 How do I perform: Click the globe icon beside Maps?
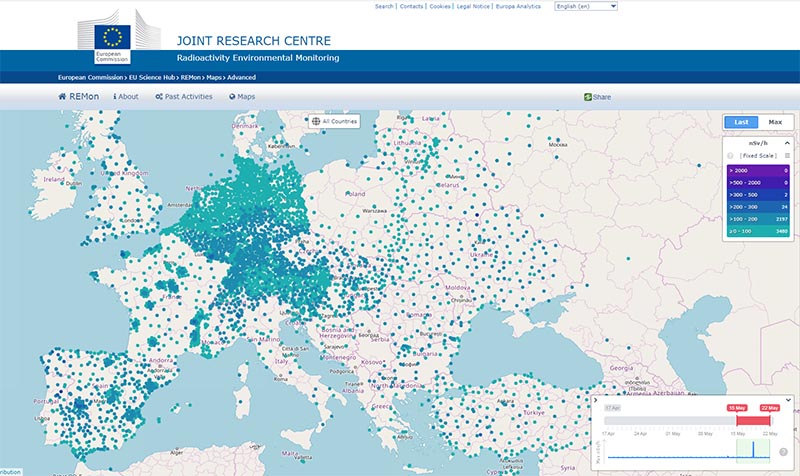pos(232,96)
